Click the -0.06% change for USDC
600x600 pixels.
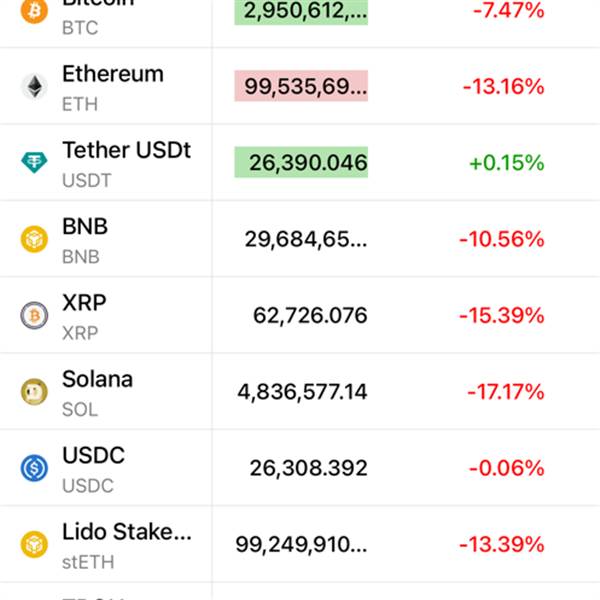503,468
